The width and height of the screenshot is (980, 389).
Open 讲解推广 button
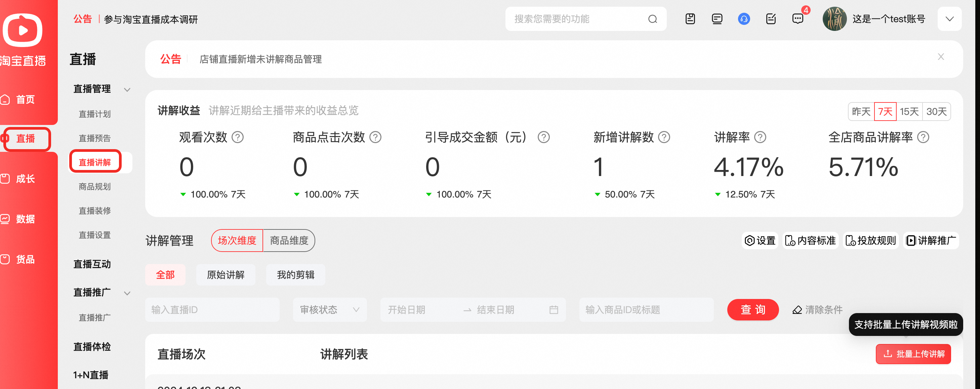coord(931,240)
